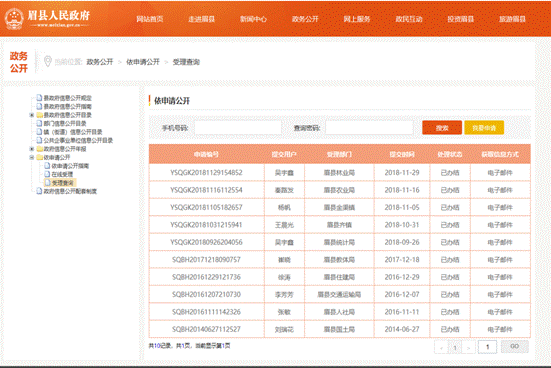551x368 pixels.
Task: Open 在线受理 in the tree
Action: coord(62,174)
